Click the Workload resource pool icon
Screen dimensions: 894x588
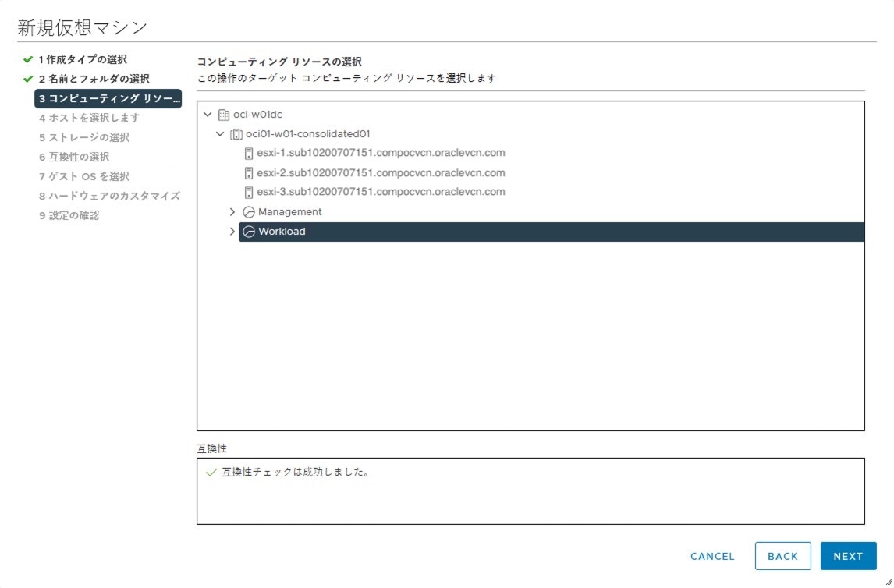point(249,232)
